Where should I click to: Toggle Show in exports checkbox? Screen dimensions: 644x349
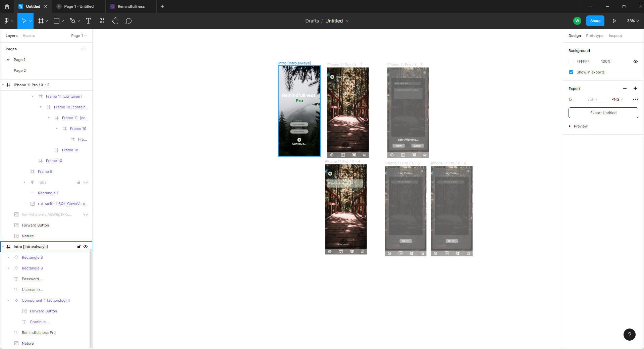571,72
